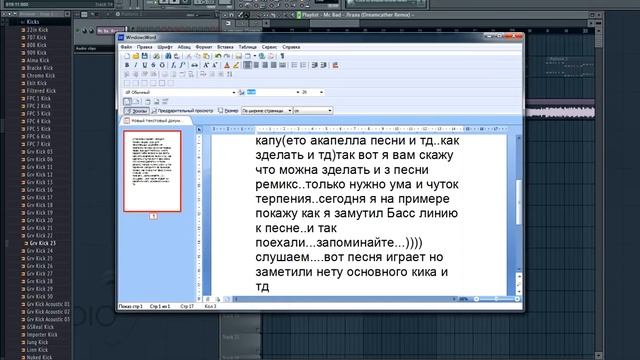Open the Шрифт menu

pyautogui.click(x=165, y=47)
